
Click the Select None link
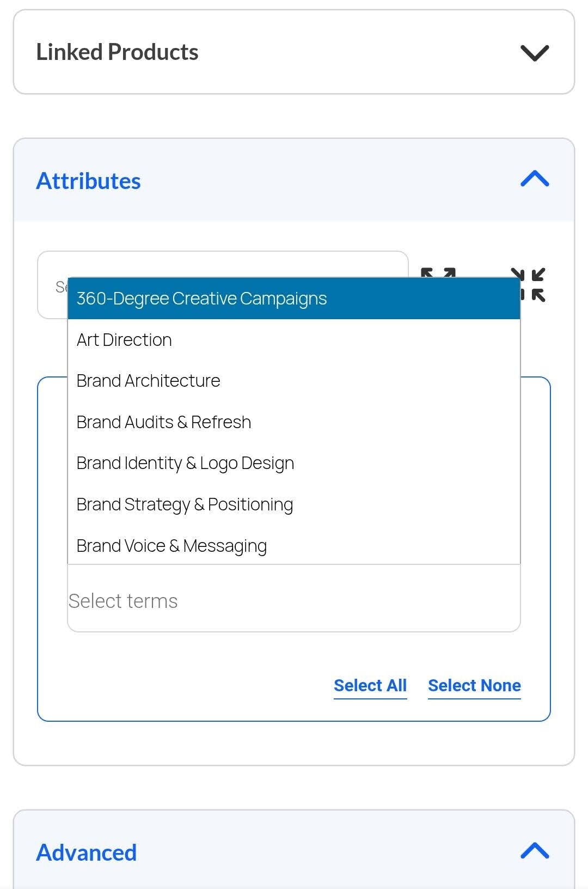pos(474,685)
